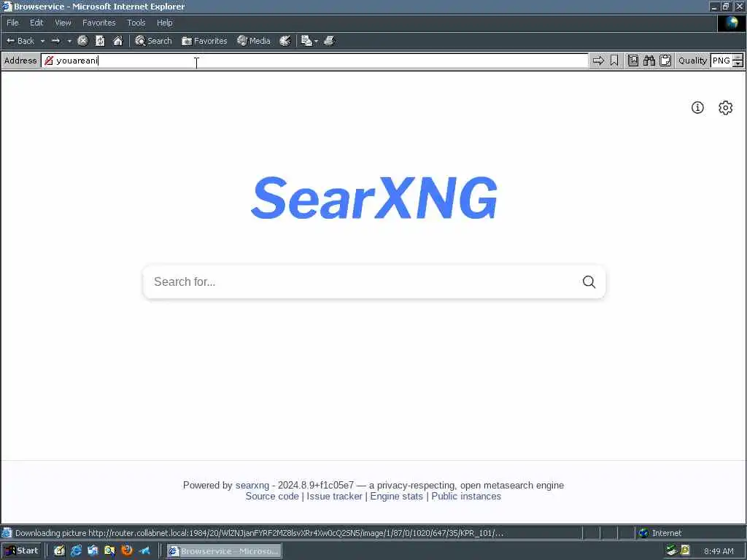Stop page loading with the Stop icon
The width and height of the screenshot is (747, 560).
coord(82,41)
